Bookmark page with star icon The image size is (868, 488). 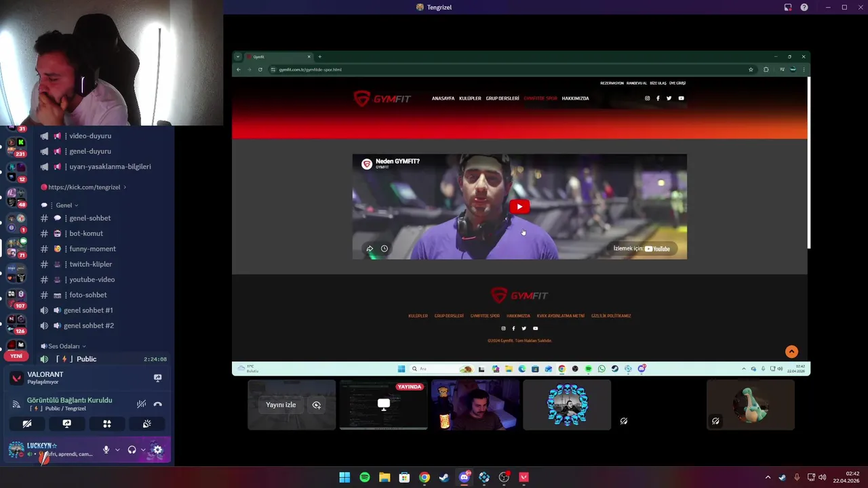click(x=751, y=69)
